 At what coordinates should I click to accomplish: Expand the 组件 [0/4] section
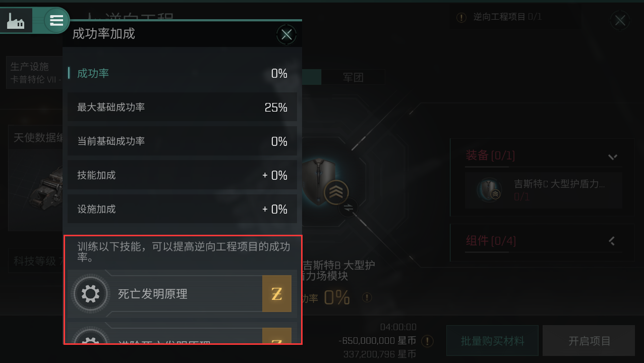pyautogui.click(x=612, y=241)
